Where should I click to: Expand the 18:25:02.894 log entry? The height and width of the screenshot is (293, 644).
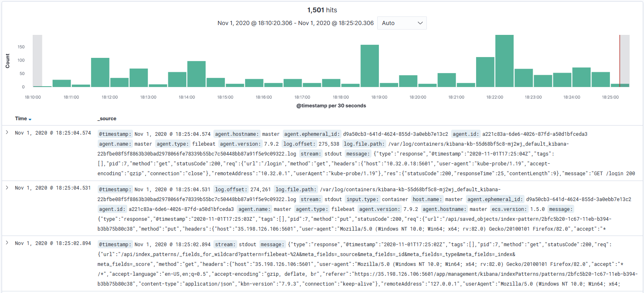tap(7, 243)
